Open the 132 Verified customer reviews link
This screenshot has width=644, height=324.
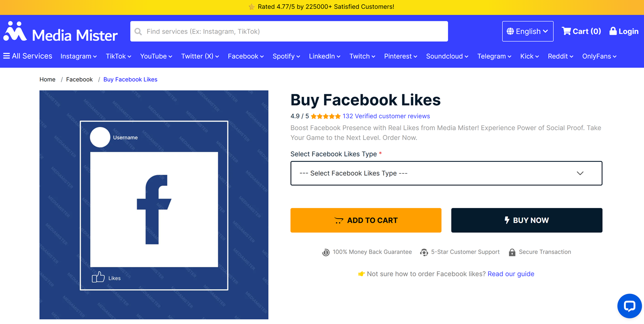pos(386,116)
